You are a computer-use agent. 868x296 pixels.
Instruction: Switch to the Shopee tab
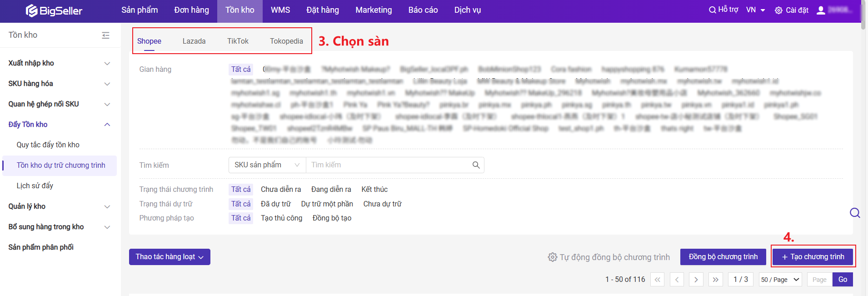pyautogui.click(x=149, y=41)
